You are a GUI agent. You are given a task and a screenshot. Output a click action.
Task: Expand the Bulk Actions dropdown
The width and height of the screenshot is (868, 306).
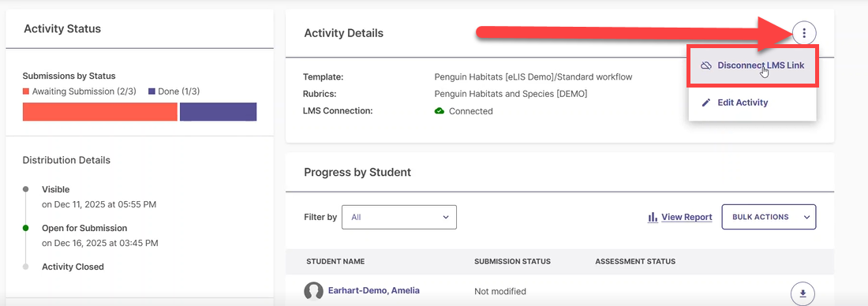pyautogui.click(x=769, y=217)
